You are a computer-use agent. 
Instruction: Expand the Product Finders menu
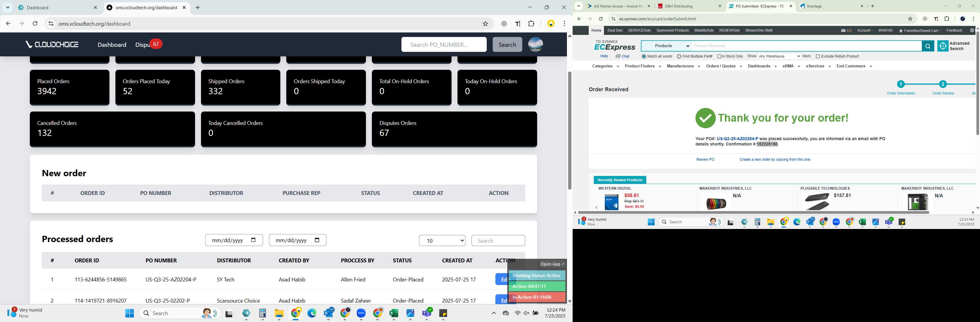coord(643,66)
